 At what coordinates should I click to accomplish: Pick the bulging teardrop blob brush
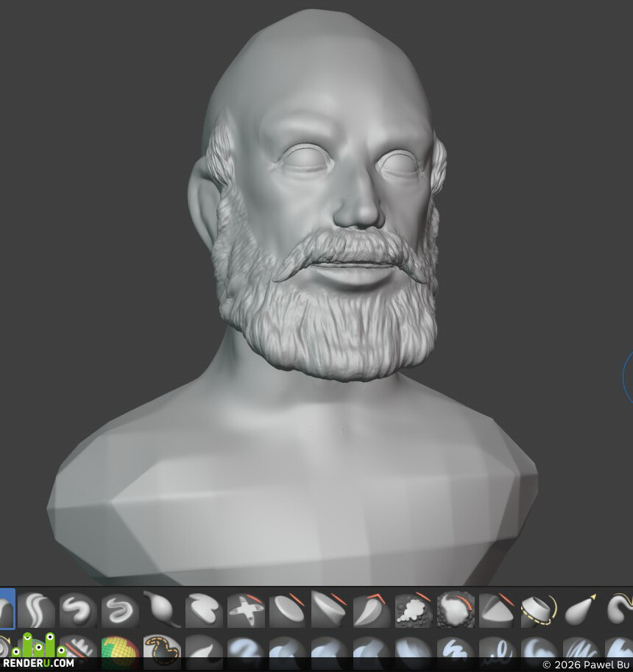[x=162, y=609]
